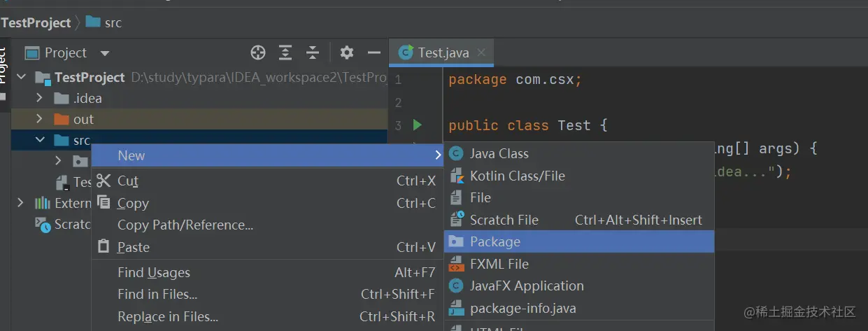
Task: Click the green Run gutter arrow
Action: click(x=418, y=125)
